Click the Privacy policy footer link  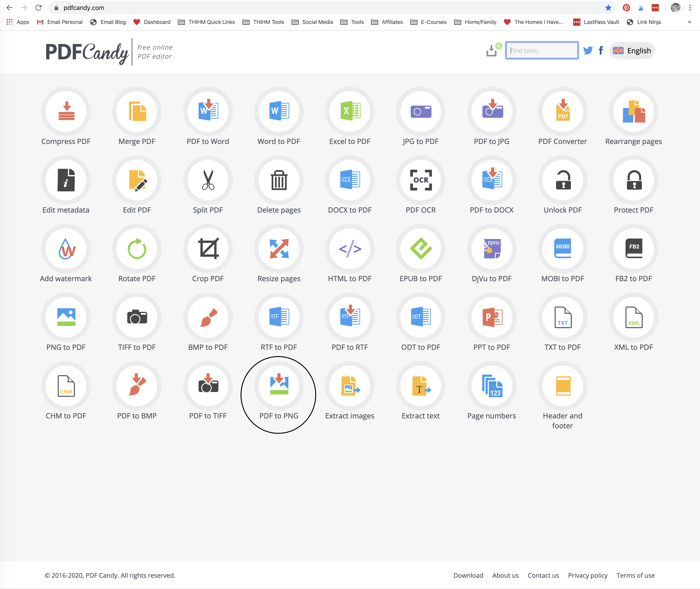coord(587,575)
